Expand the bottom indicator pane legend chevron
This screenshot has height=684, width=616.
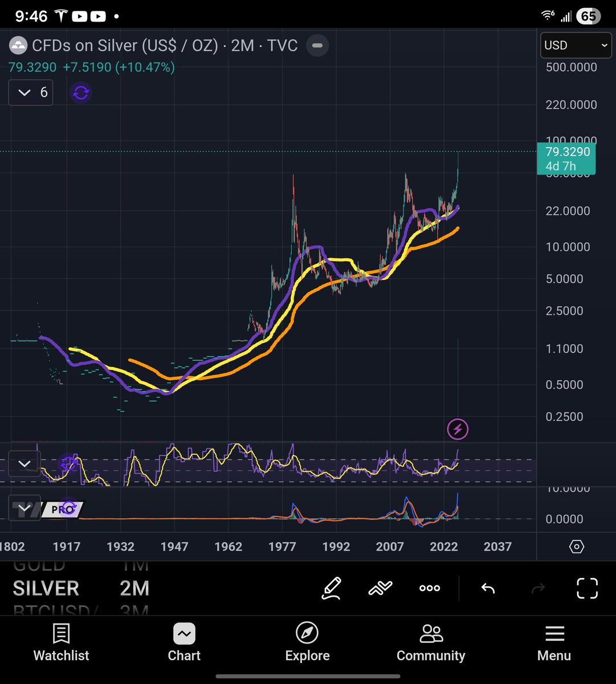[25, 507]
